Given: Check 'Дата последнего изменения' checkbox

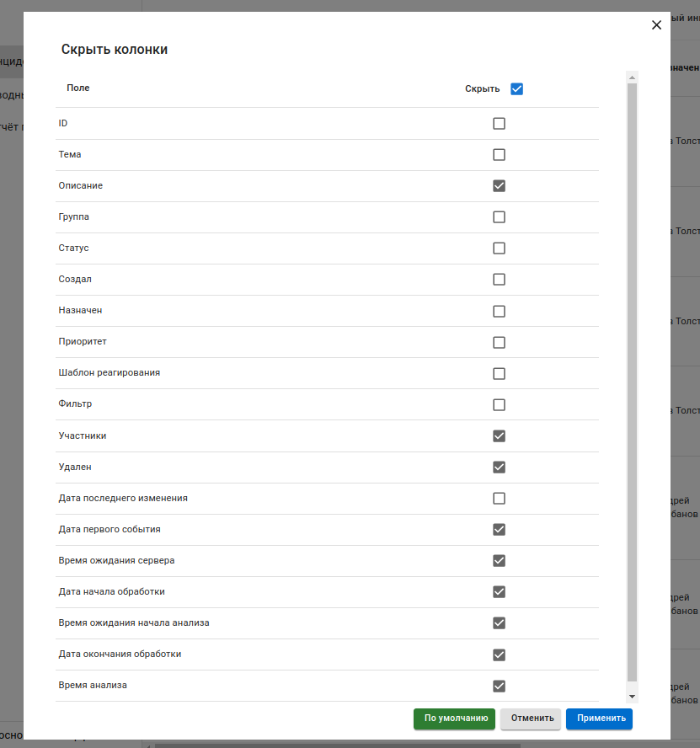Looking at the screenshot, I should (x=499, y=499).
